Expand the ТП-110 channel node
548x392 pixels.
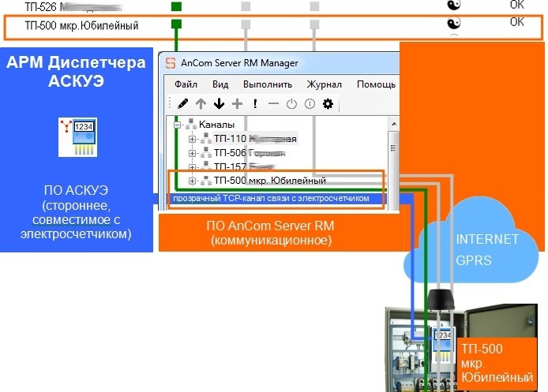[x=192, y=139]
